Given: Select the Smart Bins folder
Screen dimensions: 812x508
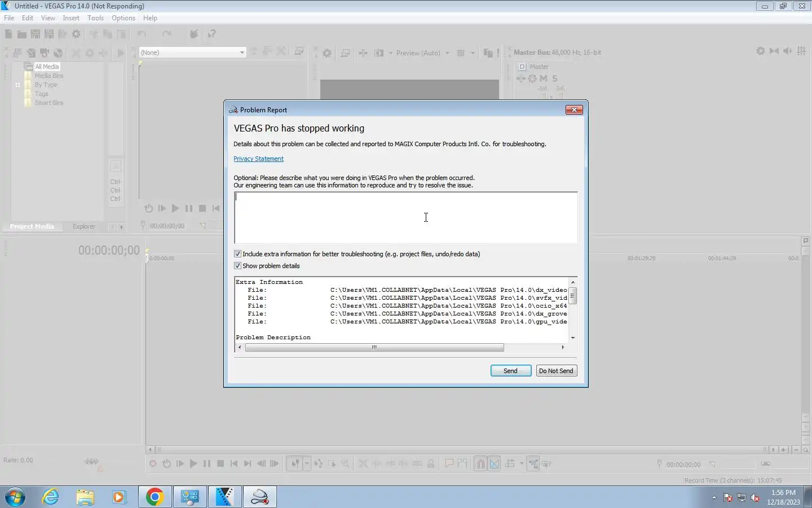Looking at the screenshot, I should [x=49, y=103].
